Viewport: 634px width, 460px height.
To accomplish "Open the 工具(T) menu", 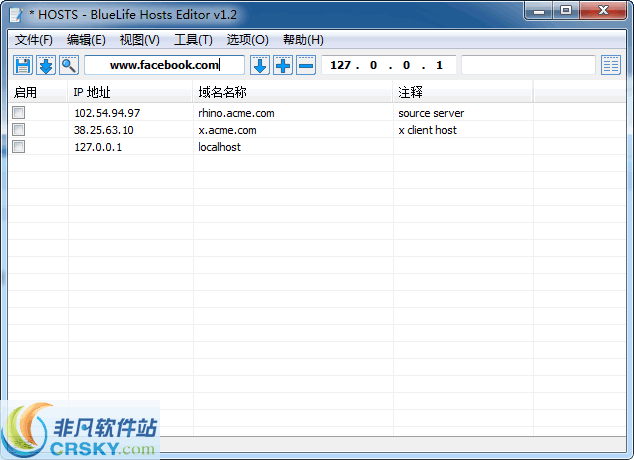I will tap(193, 40).
